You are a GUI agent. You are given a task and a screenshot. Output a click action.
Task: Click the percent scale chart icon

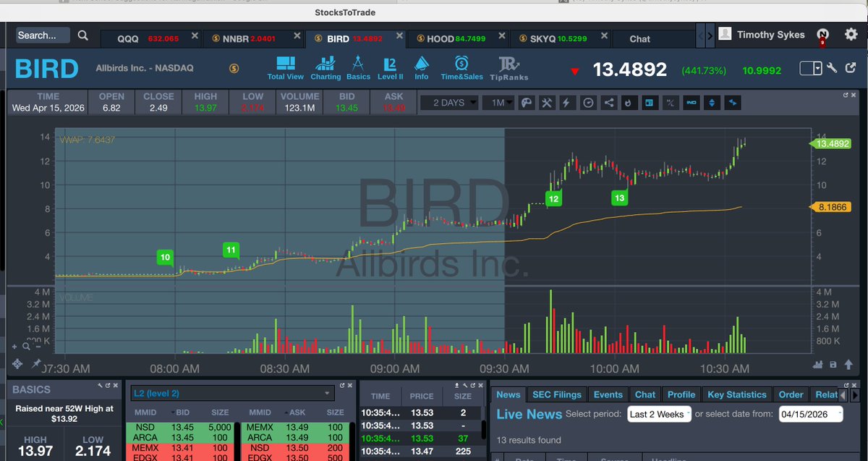pyautogui.click(x=671, y=103)
